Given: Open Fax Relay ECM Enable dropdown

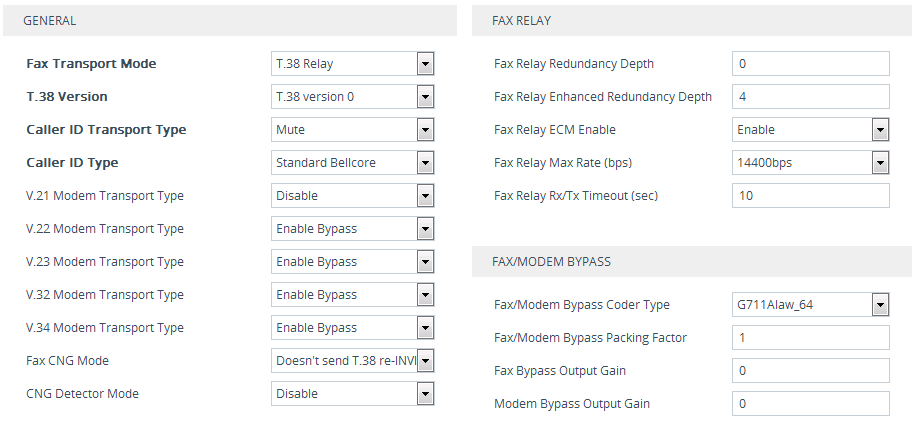Looking at the screenshot, I should click(810, 130).
